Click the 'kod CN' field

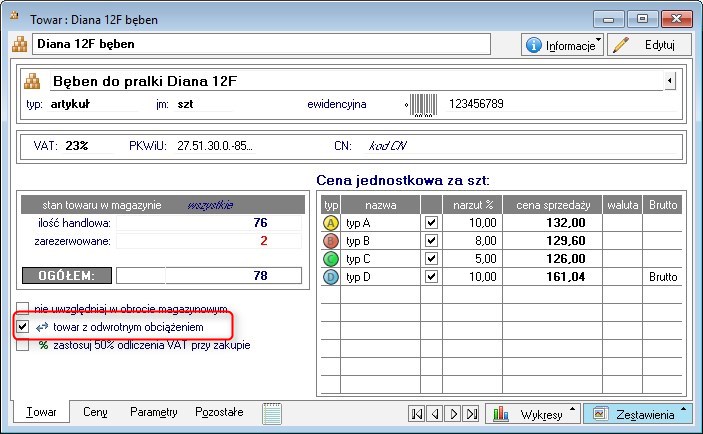pos(387,146)
